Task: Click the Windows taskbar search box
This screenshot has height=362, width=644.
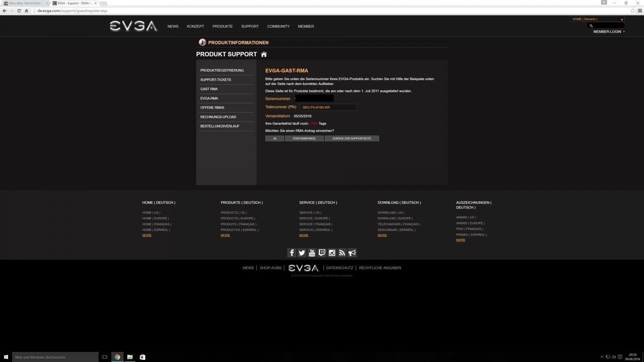Action: click(x=55, y=357)
